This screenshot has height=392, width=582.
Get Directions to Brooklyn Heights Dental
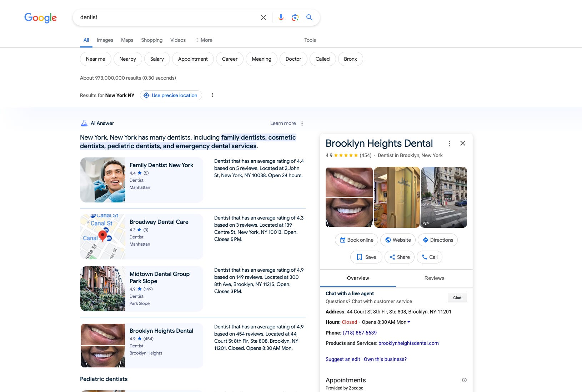pyautogui.click(x=438, y=240)
